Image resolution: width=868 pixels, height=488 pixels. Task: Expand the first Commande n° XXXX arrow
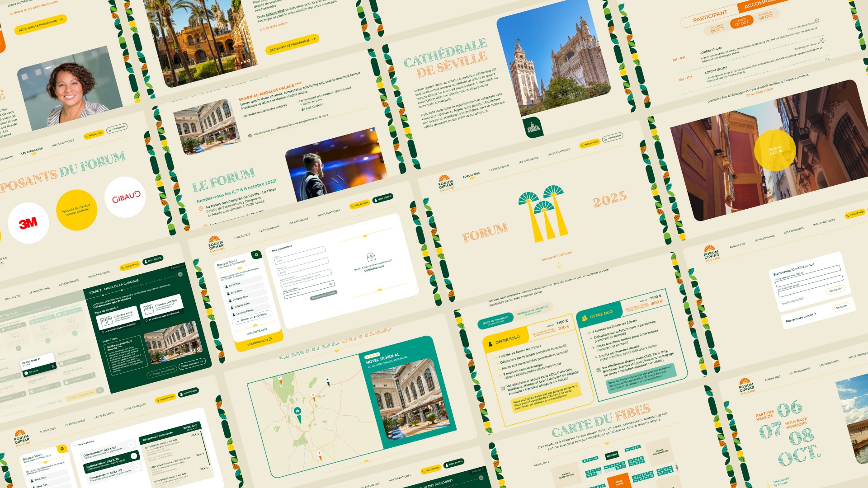click(x=131, y=445)
